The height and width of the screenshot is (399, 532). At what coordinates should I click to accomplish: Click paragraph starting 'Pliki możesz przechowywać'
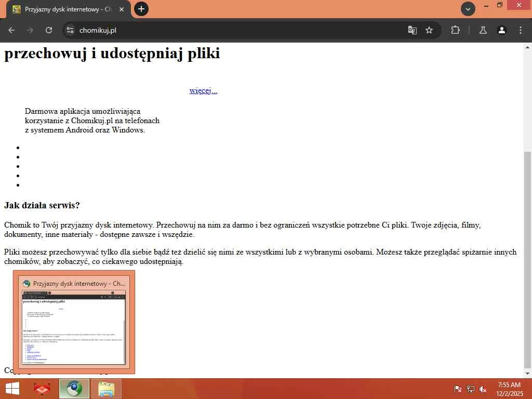pos(260,257)
